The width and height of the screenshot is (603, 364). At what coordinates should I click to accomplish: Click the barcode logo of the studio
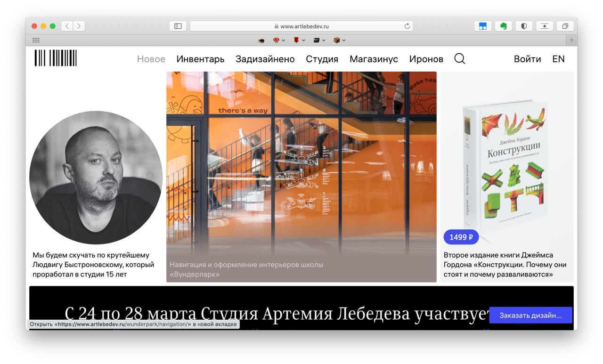pyautogui.click(x=56, y=58)
